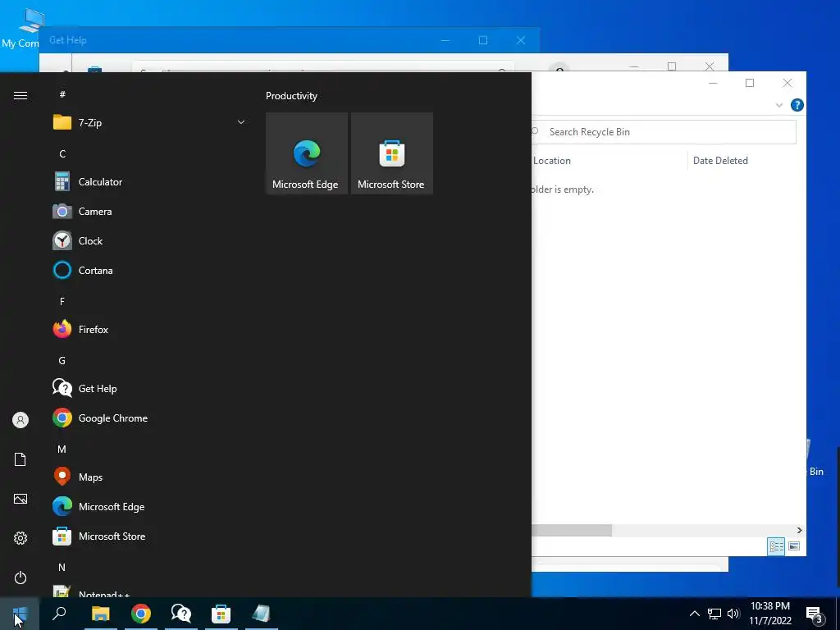Screen dimensions: 840x630
Task: Click the letter M section header
Action: [x=62, y=449]
